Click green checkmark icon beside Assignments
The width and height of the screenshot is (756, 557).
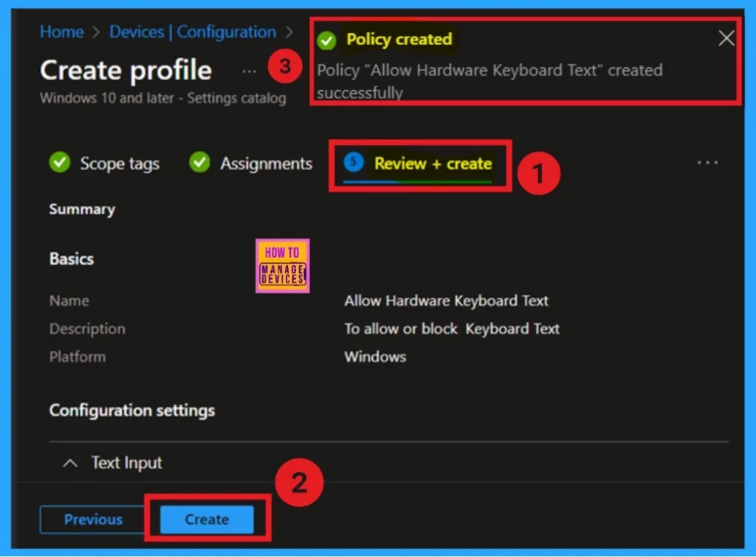tap(199, 163)
